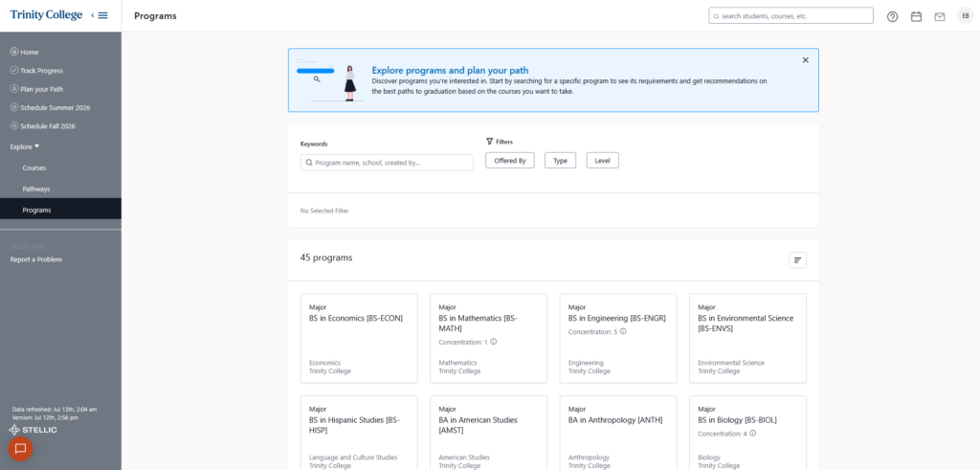Collapse the Explore section in sidebar
The height and width of the screenshot is (470, 980).
(x=24, y=146)
